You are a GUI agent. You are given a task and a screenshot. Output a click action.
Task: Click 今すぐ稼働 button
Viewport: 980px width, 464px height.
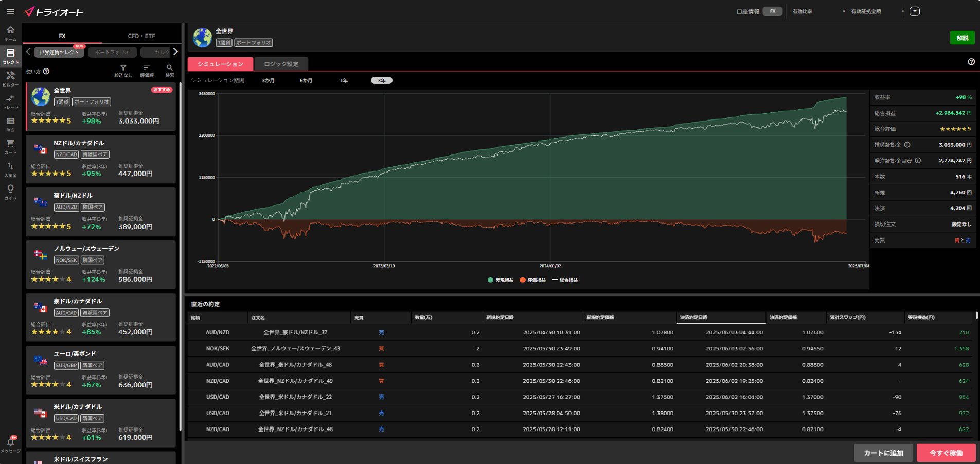[946, 453]
